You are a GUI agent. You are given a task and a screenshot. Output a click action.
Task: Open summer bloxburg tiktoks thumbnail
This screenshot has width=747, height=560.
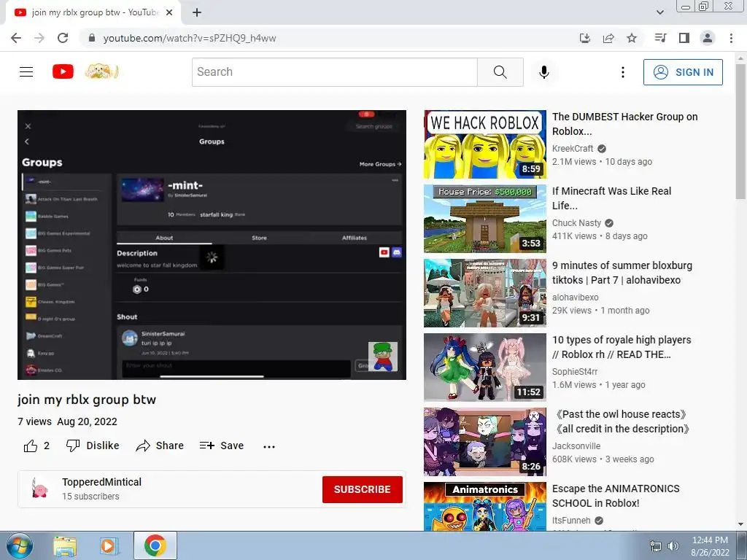[485, 293]
